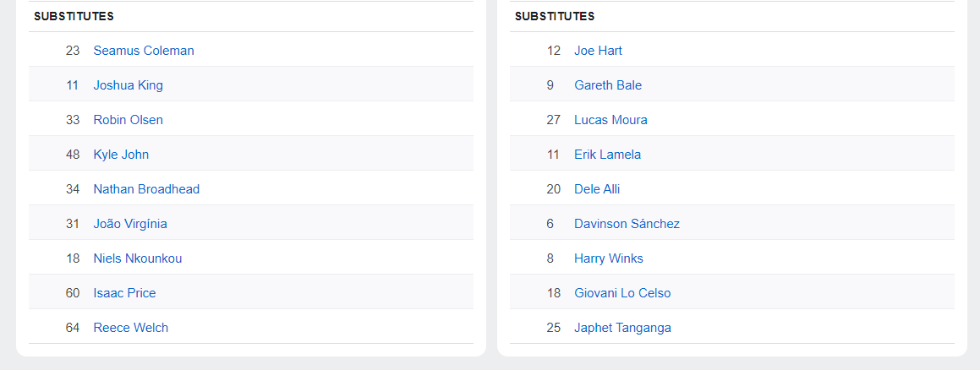Click the Davinson Sánchez link
980x370 pixels.
pos(627,224)
